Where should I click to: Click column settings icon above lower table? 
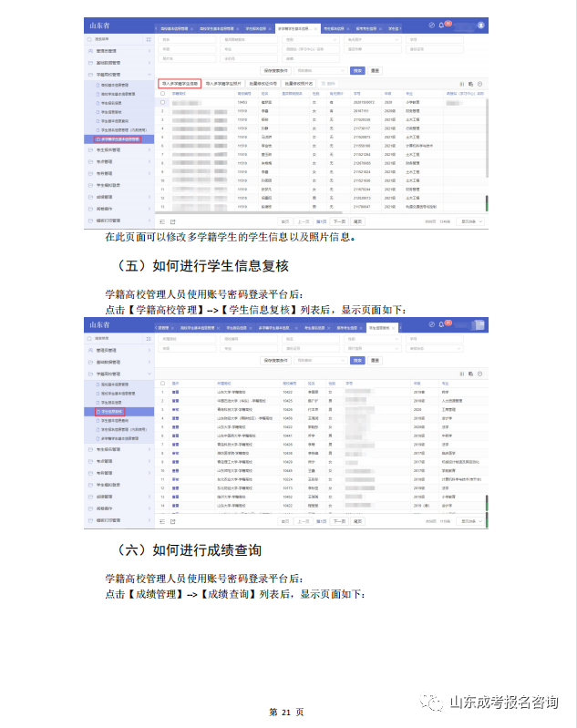point(462,374)
